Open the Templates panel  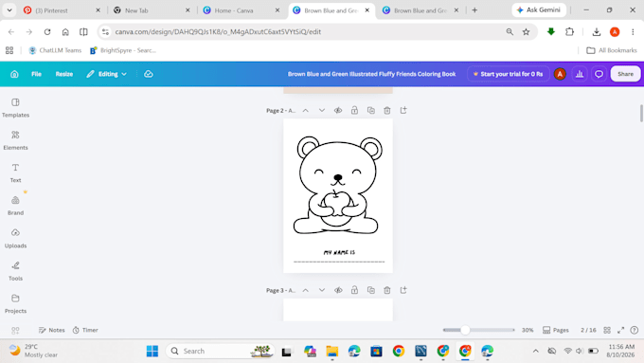15,108
